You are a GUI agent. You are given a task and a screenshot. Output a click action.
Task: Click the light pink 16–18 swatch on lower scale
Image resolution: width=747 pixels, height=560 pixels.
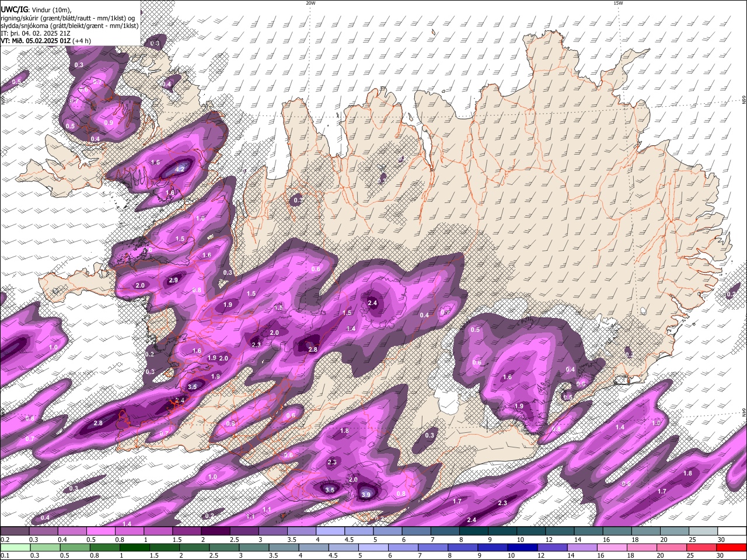pyautogui.click(x=612, y=548)
